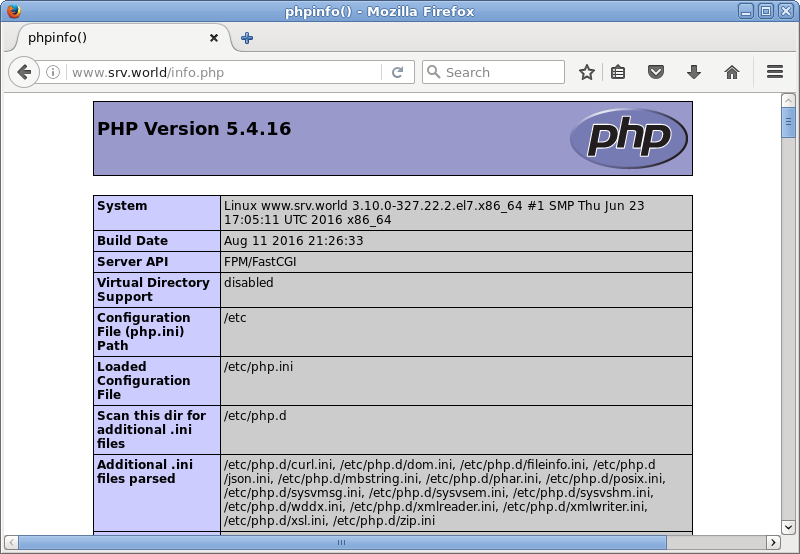This screenshot has height=554, width=800.
Task: Click vertical scrollbar up arrow
Action: click(x=789, y=101)
